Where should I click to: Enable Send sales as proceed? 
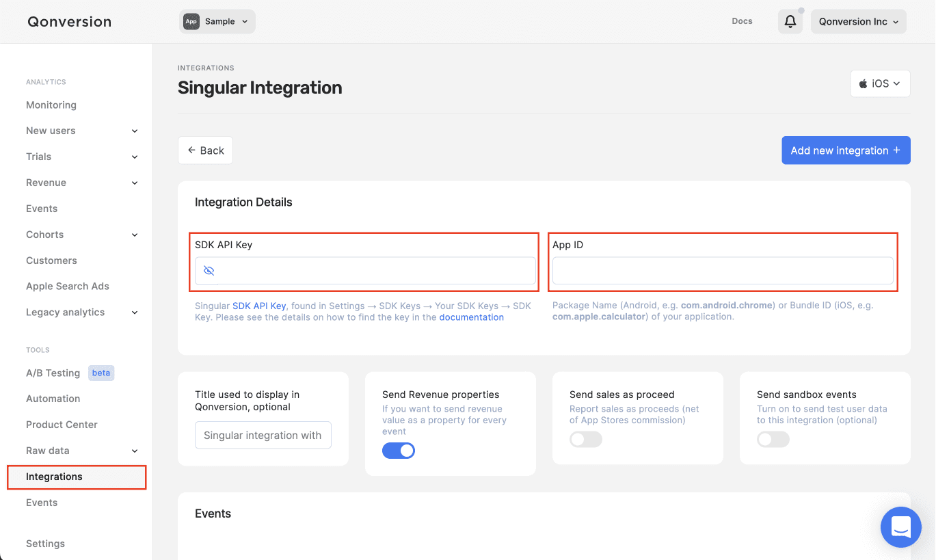click(x=585, y=439)
